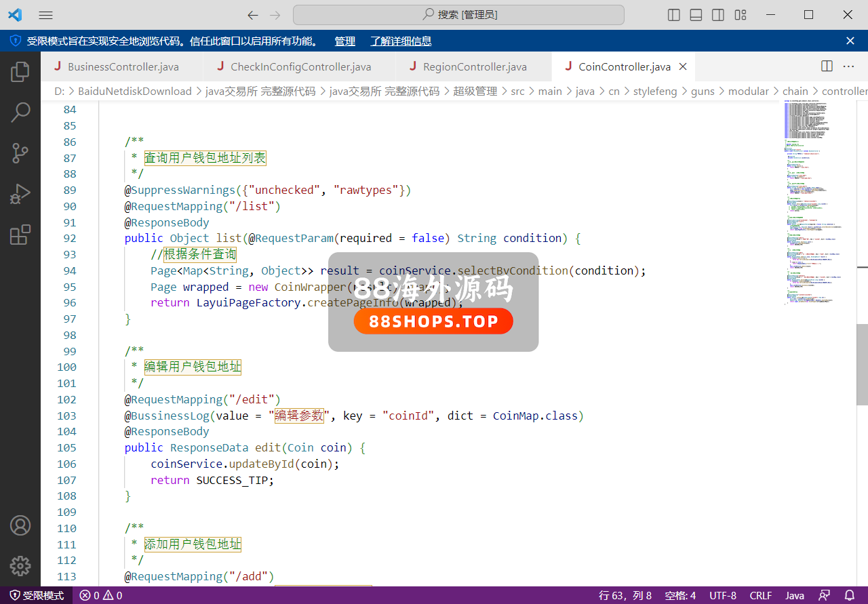Viewport: 868px width, 604px height.
Task: Click the 管理 link in trust banner
Action: click(344, 41)
